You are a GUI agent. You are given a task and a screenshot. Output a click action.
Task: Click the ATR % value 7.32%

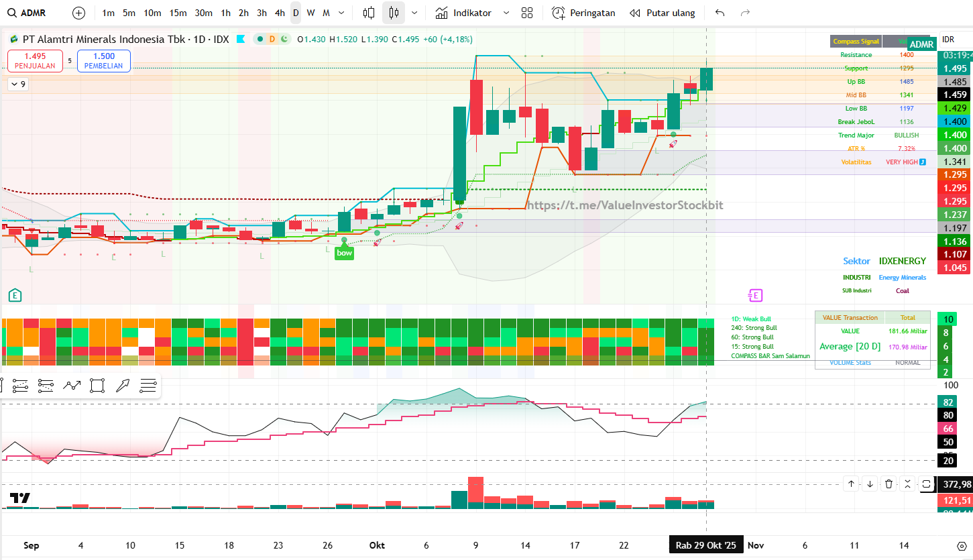point(907,149)
